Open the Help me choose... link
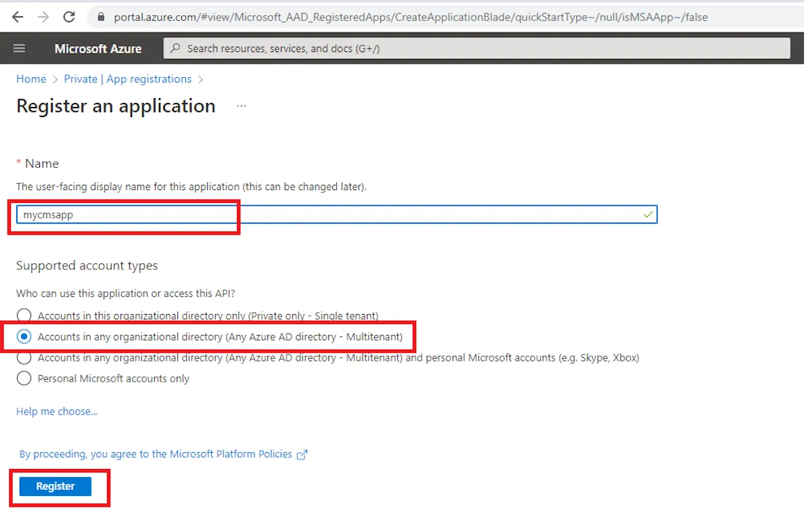 (57, 411)
